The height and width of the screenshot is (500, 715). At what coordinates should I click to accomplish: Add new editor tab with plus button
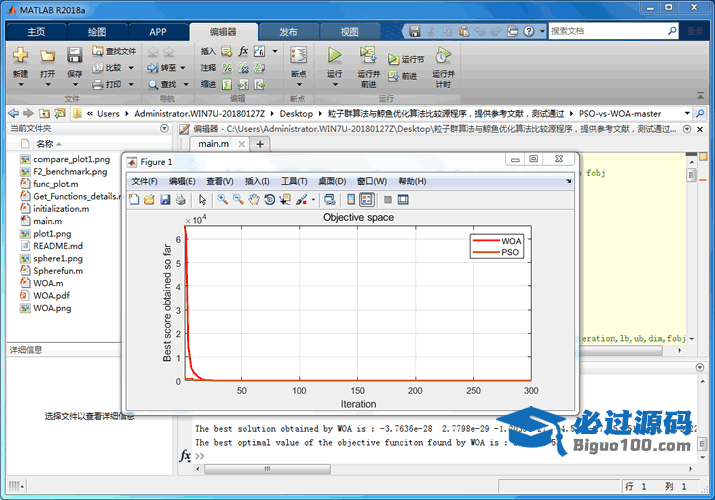[260, 144]
